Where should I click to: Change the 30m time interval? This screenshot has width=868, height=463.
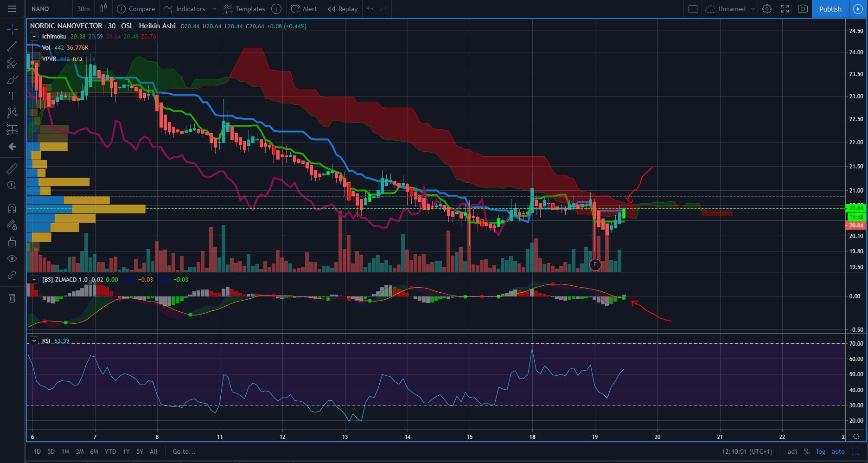(83, 9)
